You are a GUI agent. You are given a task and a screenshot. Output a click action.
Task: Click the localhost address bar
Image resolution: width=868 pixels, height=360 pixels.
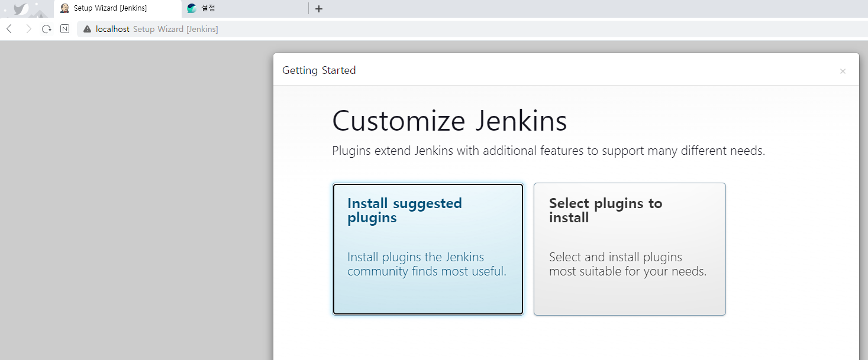pos(472,29)
